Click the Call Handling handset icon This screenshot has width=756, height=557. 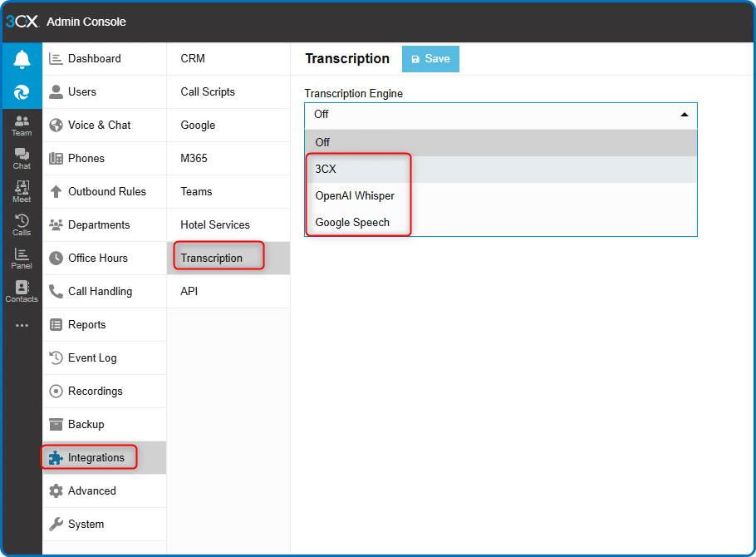[56, 292]
